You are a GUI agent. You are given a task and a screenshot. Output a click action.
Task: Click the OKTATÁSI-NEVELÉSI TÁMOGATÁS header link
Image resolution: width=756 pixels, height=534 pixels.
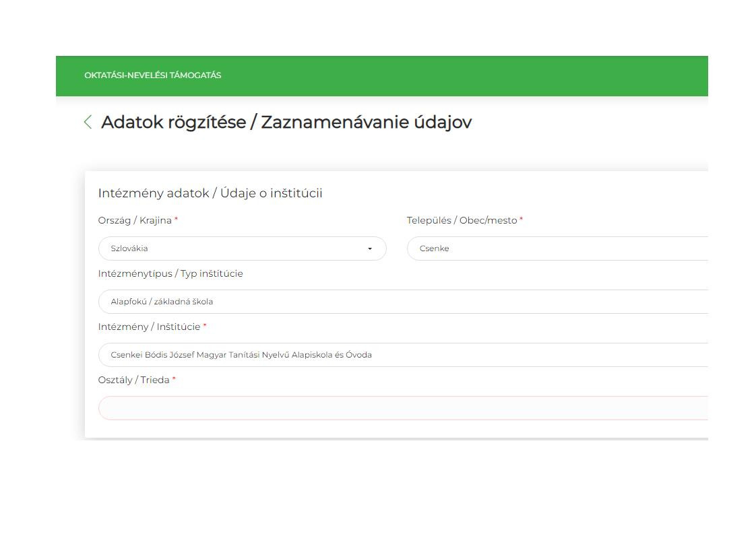(153, 75)
